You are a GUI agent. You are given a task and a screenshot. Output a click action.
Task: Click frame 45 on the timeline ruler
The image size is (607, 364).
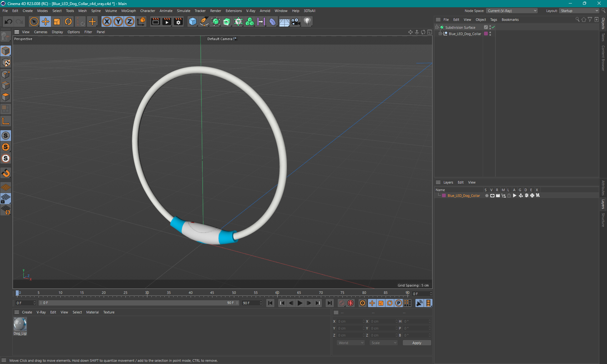212,293
